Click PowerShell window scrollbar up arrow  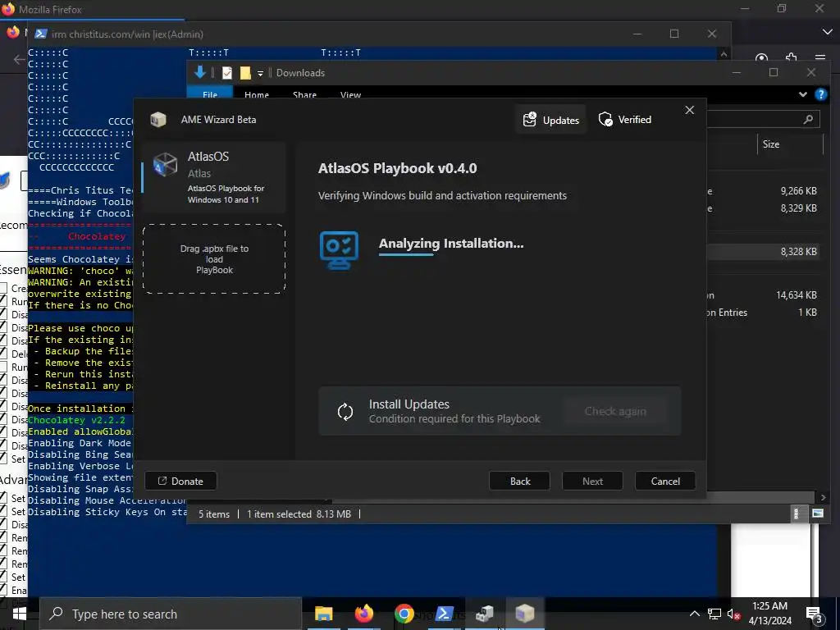pyautogui.click(x=724, y=54)
